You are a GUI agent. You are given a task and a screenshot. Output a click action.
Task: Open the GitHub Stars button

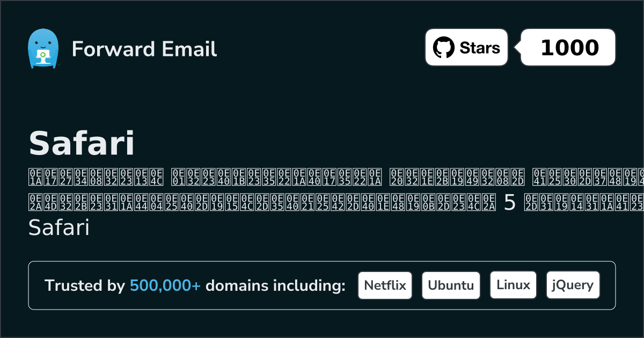click(466, 47)
